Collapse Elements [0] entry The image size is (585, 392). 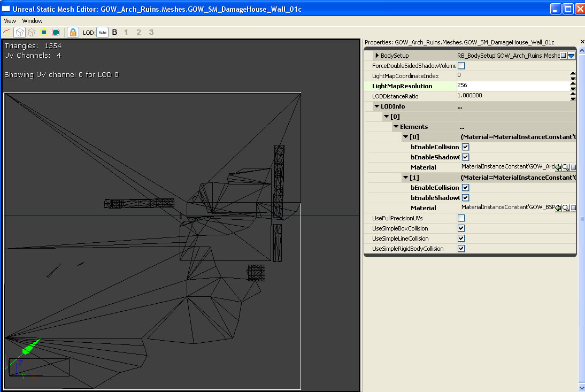click(x=405, y=137)
